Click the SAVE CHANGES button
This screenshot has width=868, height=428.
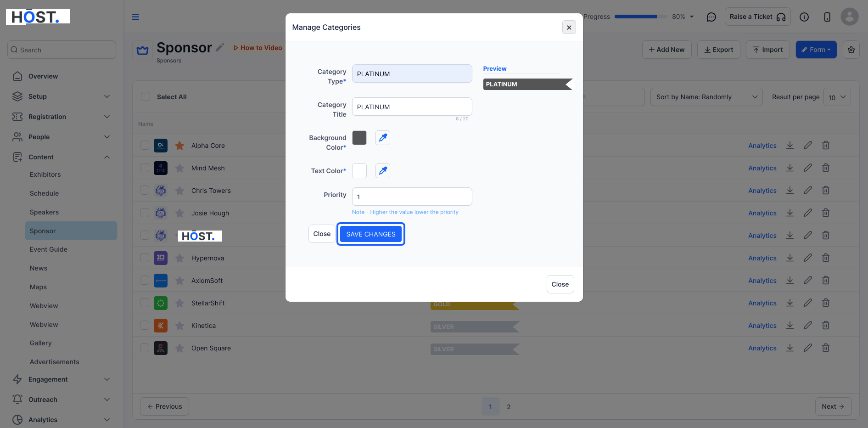[x=371, y=234]
